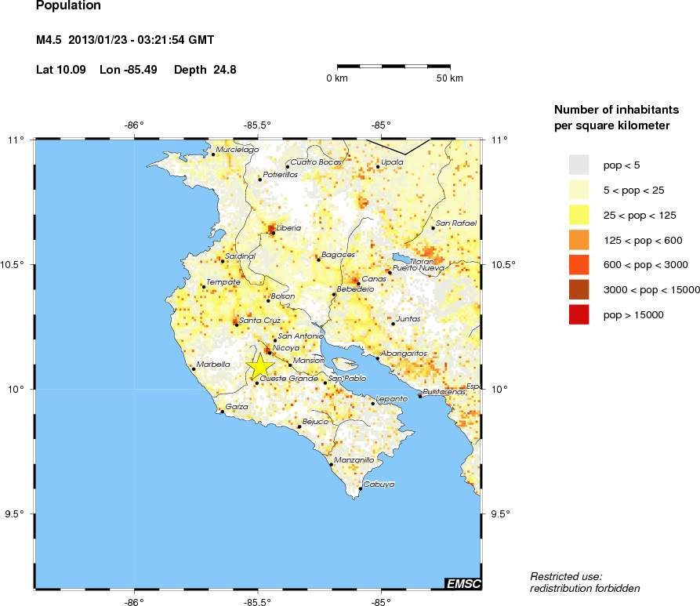This screenshot has width=700, height=606.
Task: Click the '0 km' scale bar label
Action: pyautogui.click(x=337, y=78)
